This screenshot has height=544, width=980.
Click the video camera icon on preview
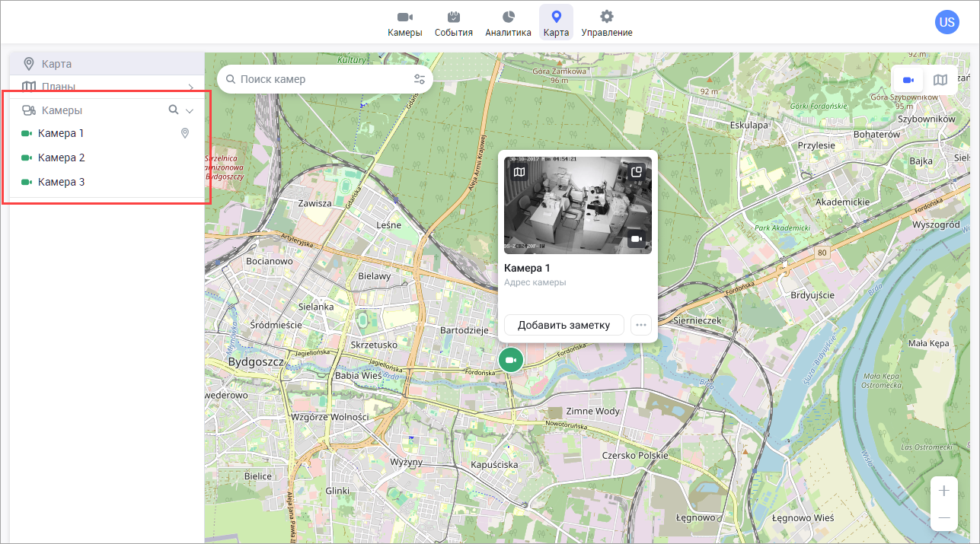[x=637, y=239]
